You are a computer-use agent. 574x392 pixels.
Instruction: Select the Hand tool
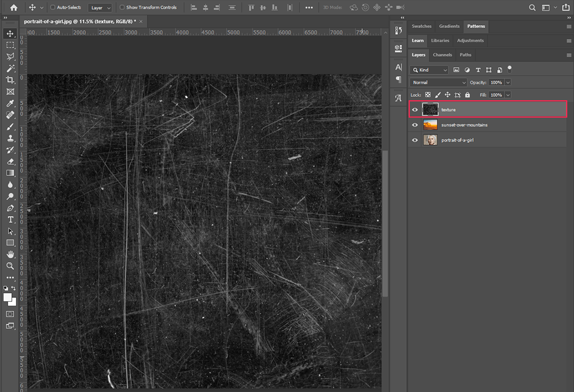coord(10,254)
